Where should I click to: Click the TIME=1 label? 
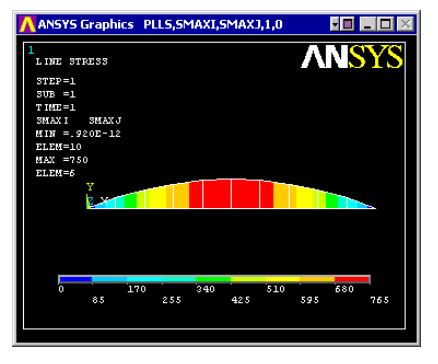point(56,107)
